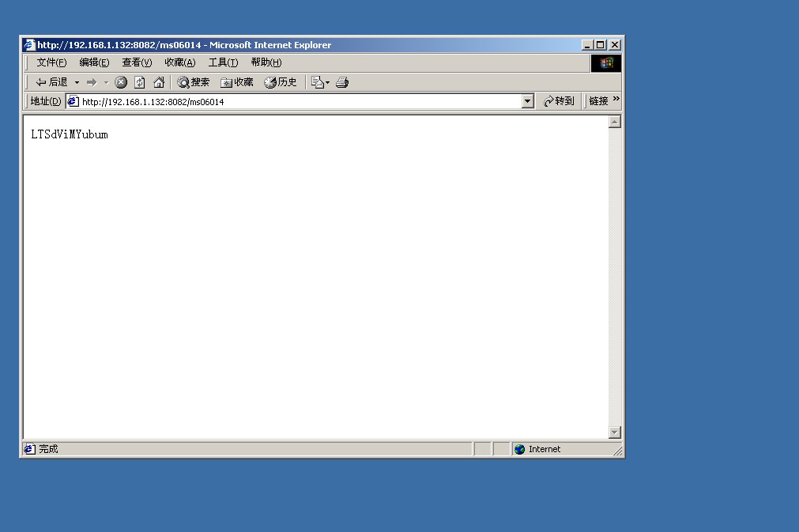Click the page icon in the address bar
This screenshot has width=799, height=532.
73,101
